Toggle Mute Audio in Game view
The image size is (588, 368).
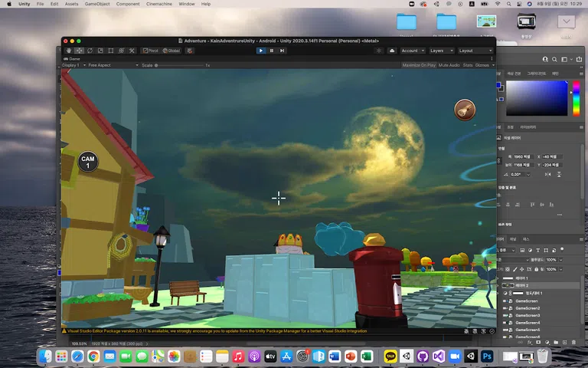click(449, 65)
